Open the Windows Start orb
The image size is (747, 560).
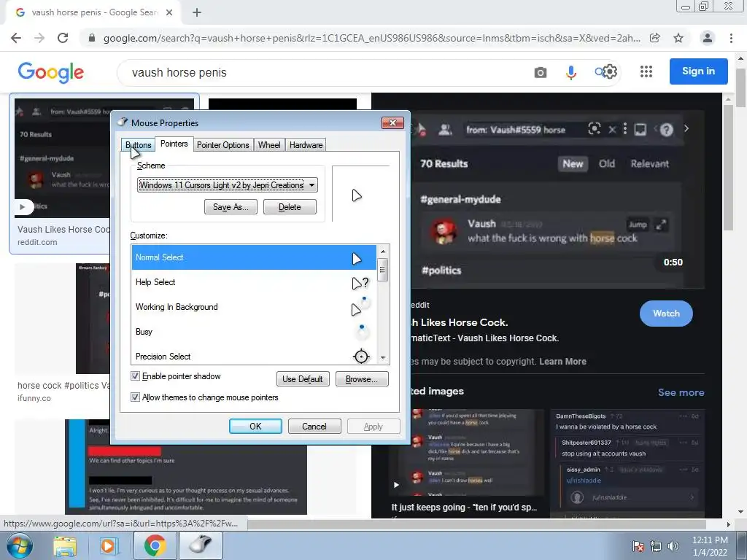pos(19,545)
